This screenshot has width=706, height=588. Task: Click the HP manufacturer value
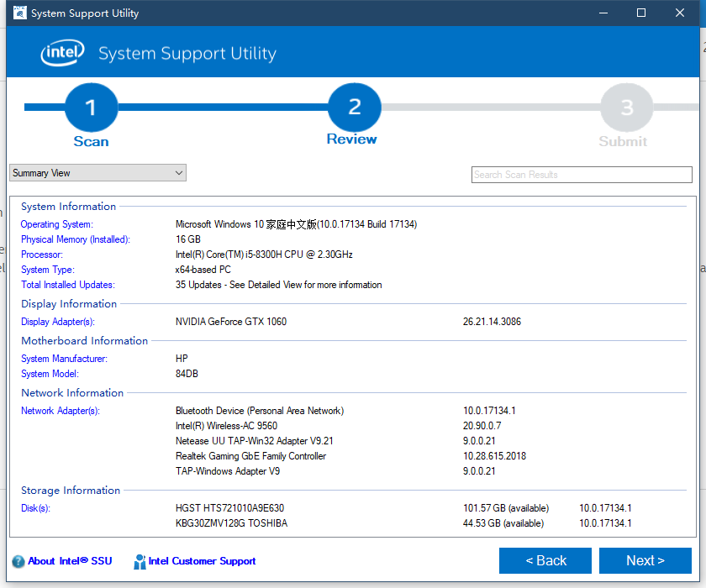pos(182,359)
